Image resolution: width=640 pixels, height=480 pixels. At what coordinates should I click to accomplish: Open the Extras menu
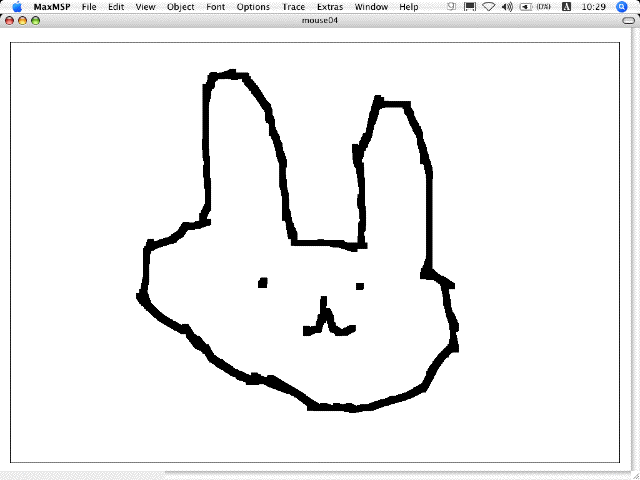(x=329, y=7)
